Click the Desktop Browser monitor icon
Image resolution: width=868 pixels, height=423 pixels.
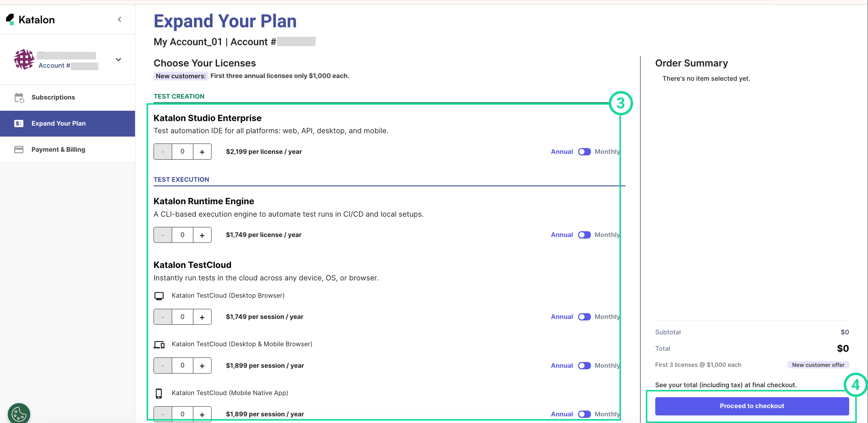pyautogui.click(x=159, y=296)
